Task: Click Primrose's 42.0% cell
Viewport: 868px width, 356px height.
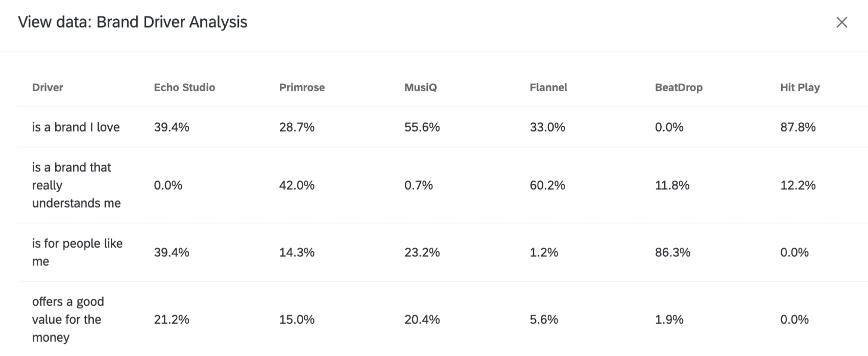Action: click(x=296, y=185)
